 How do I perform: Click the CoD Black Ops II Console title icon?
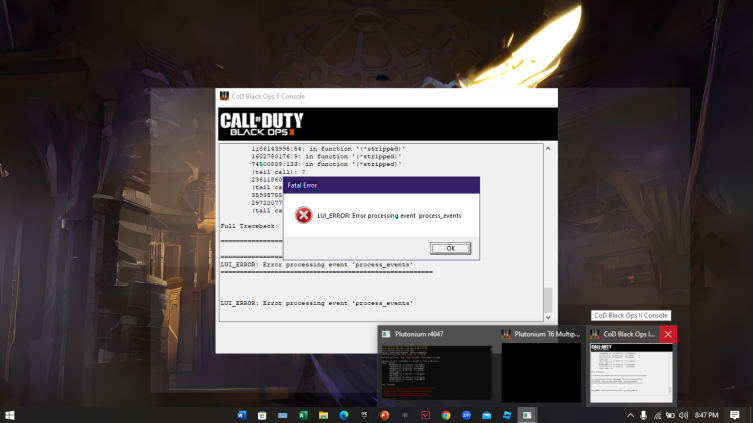click(224, 96)
